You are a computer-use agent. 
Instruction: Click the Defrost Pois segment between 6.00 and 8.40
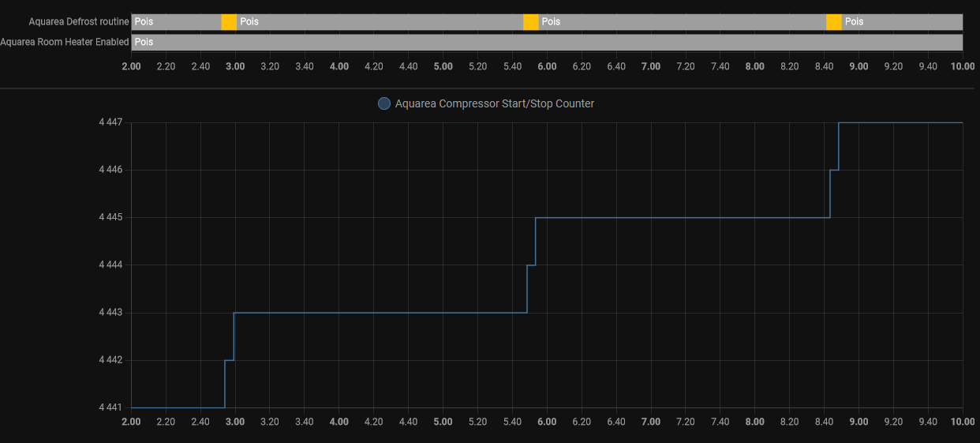682,22
